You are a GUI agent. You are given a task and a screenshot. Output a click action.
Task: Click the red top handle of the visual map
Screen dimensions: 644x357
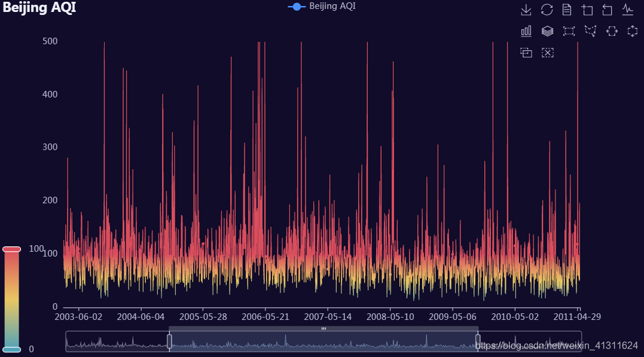11,249
